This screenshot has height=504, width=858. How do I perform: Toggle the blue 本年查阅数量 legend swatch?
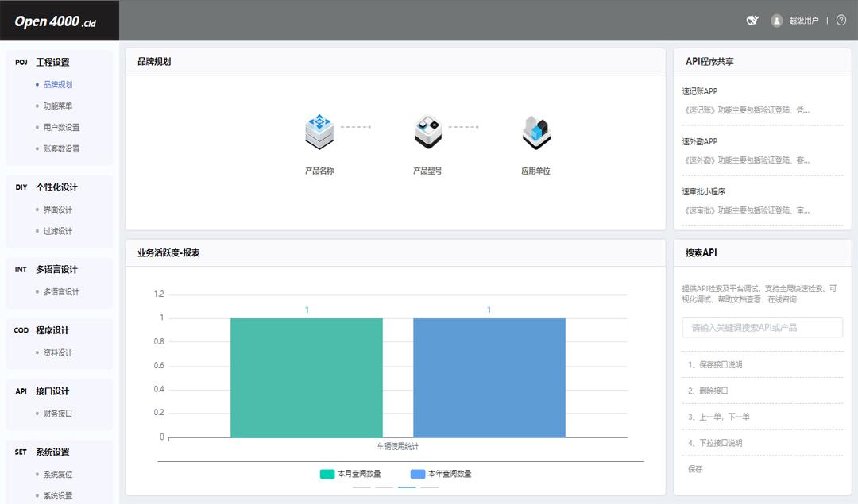pos(418,474)
